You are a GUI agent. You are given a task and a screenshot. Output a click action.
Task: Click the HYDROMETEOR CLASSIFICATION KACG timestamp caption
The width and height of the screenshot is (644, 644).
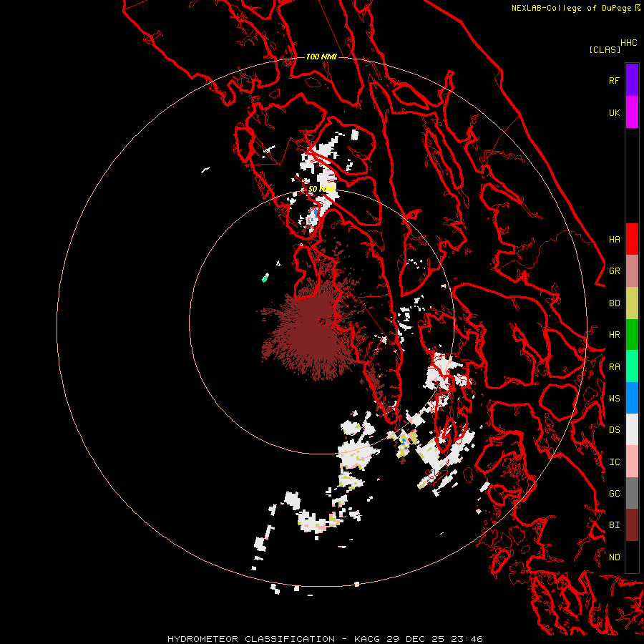325,639
